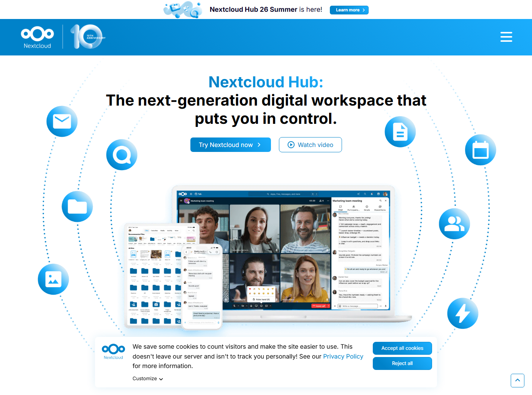532x395 pixels.
Task: Click the files folder circle icon
Action: 77,207
